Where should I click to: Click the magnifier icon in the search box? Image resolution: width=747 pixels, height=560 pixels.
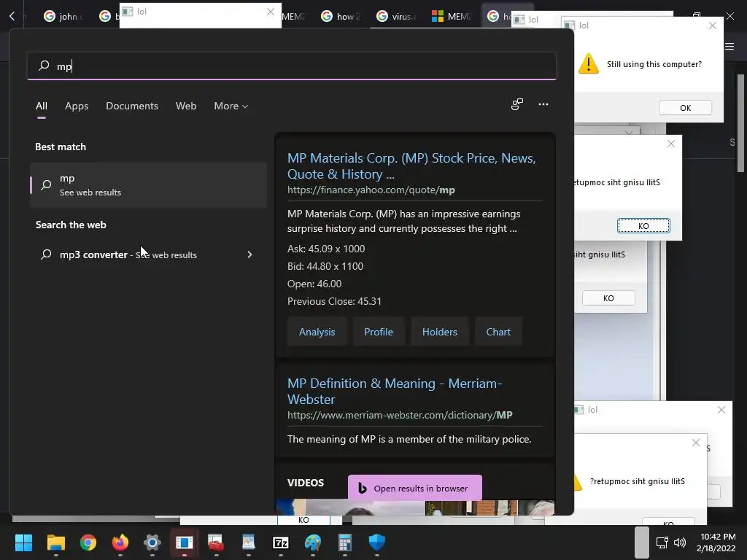coord(44,65)
